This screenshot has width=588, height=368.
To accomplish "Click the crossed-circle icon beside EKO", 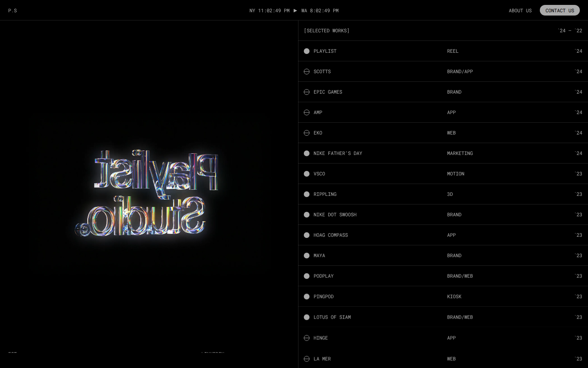I will tap(307, 133).
